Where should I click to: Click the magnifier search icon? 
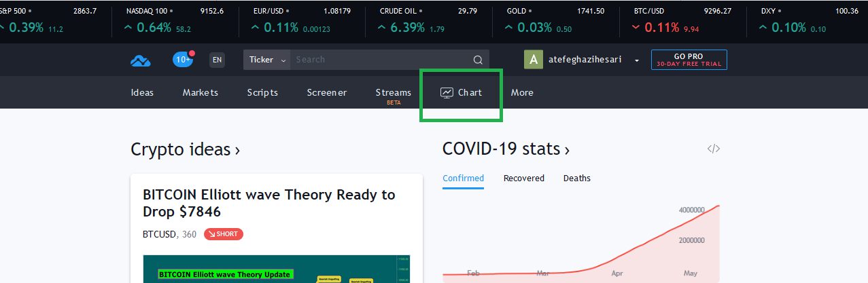[x=479, y=60]
